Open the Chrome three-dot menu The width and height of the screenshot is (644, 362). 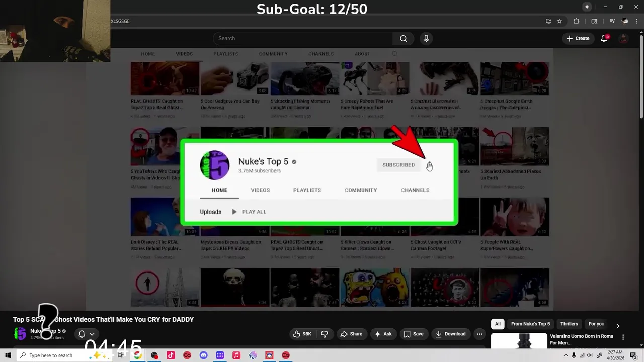point(637,21)
